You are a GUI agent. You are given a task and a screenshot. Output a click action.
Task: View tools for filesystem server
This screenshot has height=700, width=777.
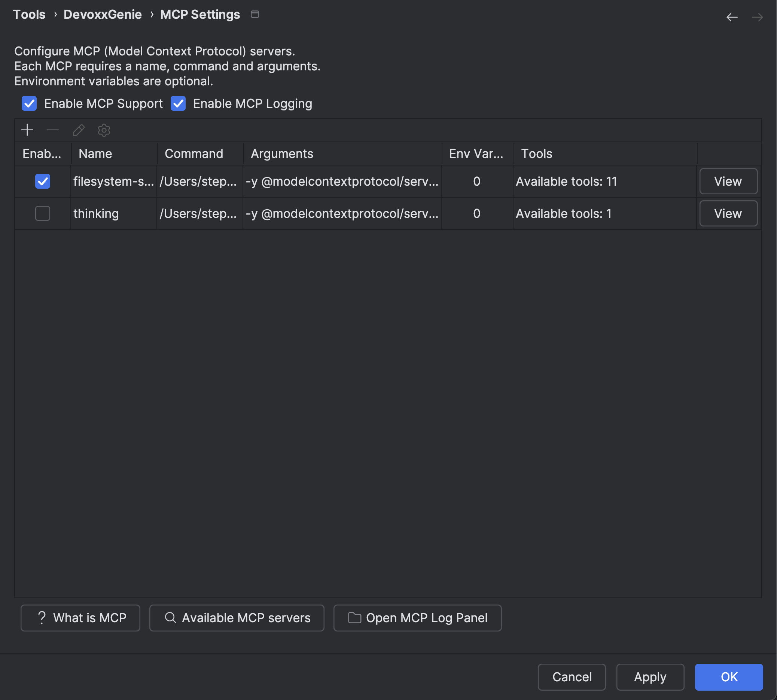[728, 181]
